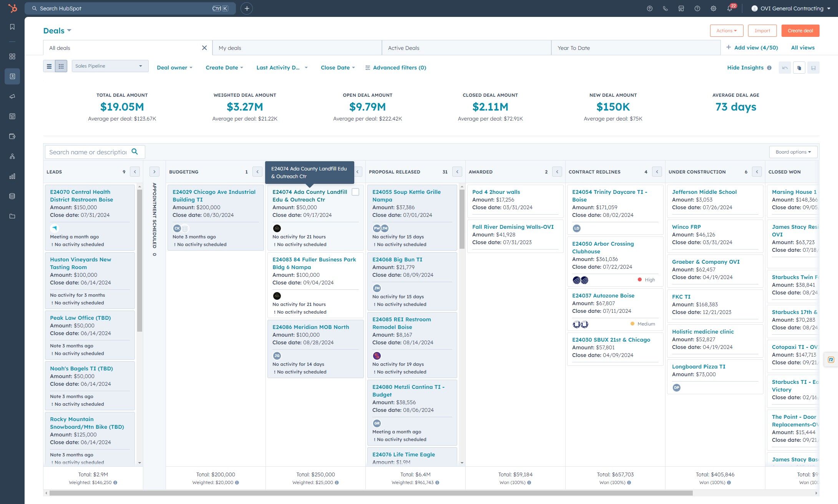Click the HubSpot Marketplace icon
The height and width of the screenshot is (504, 838).
(681, 8)
